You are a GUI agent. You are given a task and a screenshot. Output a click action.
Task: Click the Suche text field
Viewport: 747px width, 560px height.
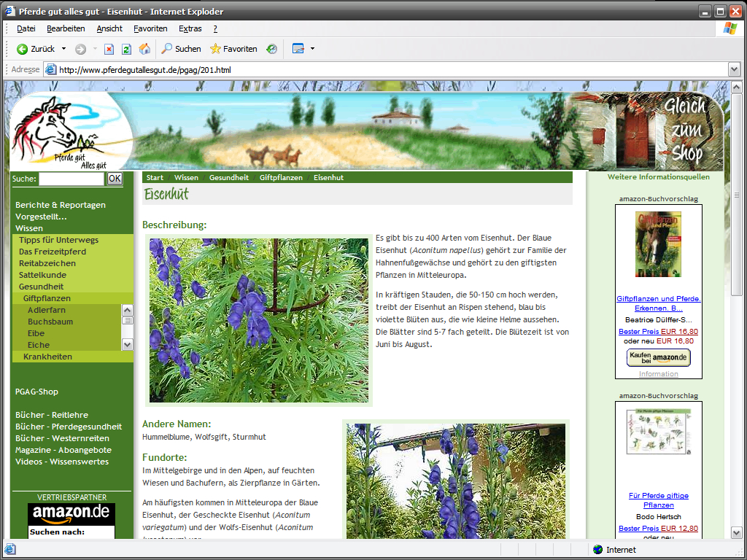[x=71, y=179]
